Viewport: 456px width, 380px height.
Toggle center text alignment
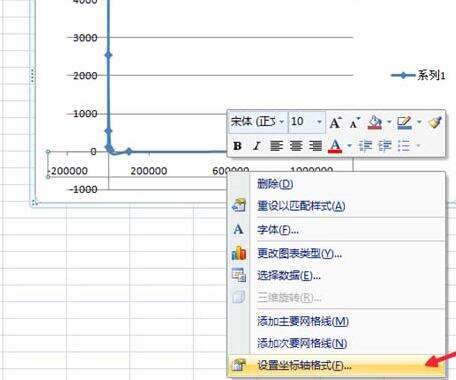click(296, 146)
